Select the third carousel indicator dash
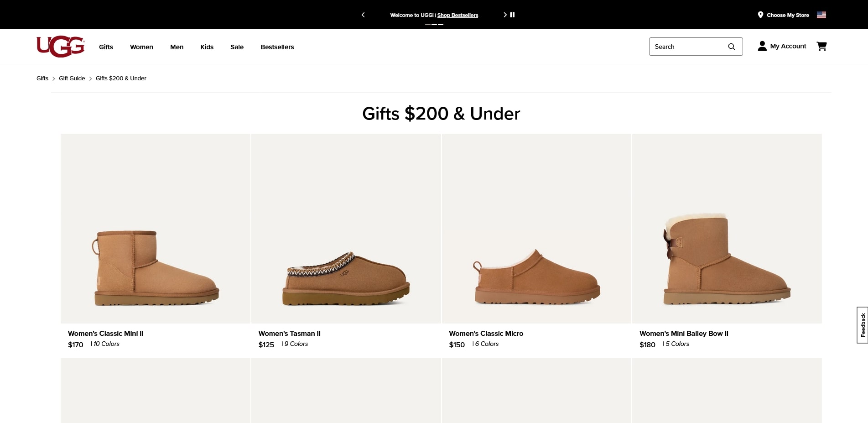 click(441, 25)
